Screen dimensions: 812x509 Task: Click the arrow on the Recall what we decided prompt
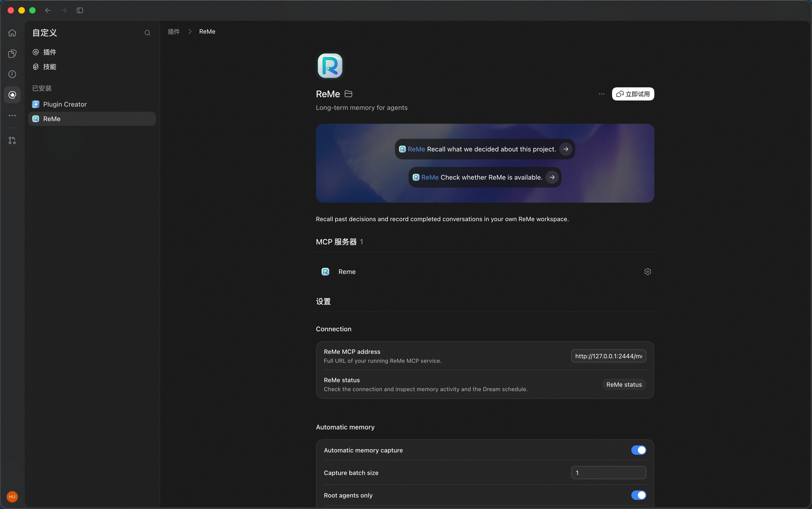point(566,149)
